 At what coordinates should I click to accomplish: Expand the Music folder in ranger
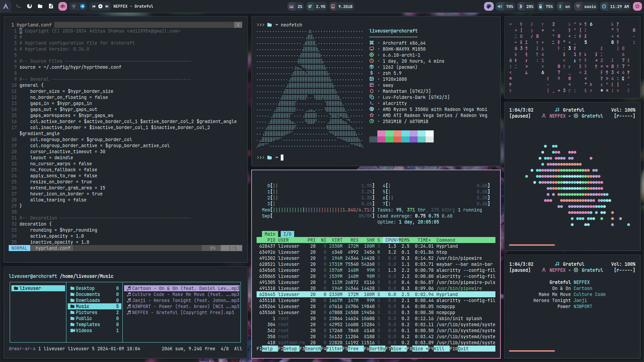83,306
